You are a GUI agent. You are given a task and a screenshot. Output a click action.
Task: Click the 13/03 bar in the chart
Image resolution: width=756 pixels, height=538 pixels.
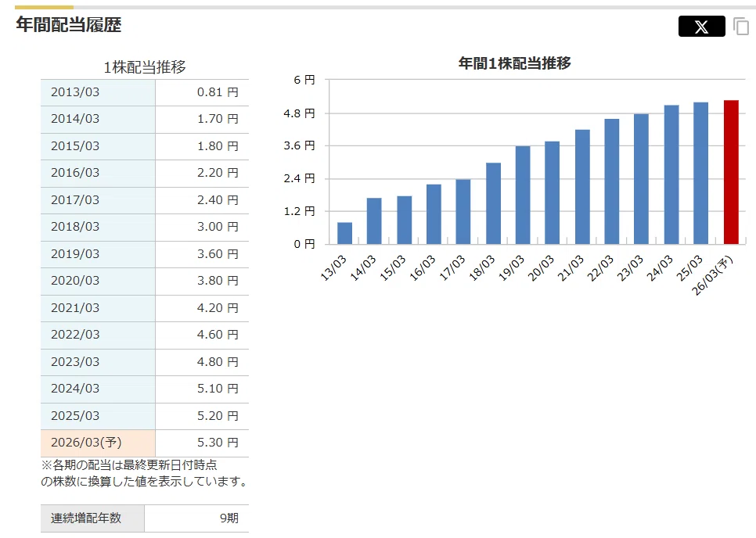344,233
